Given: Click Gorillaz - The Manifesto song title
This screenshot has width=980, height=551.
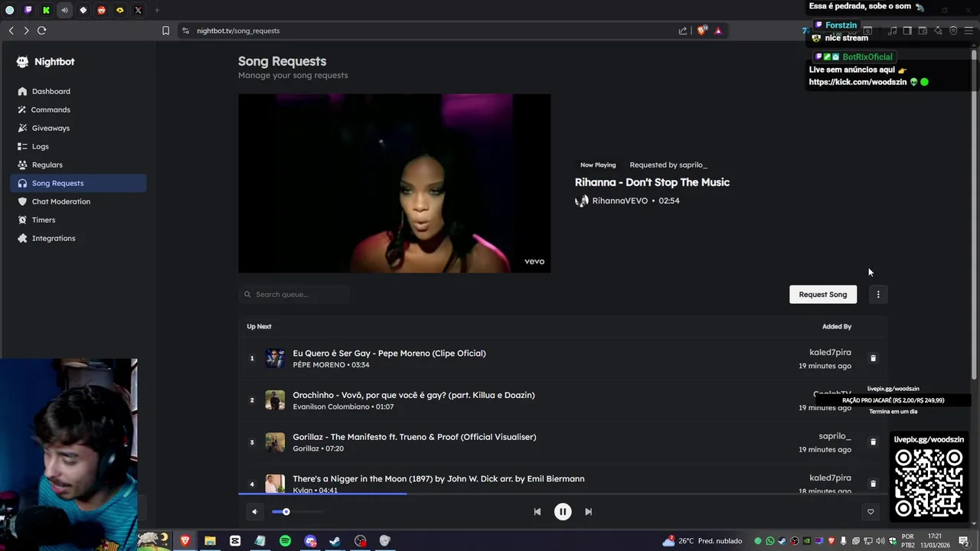Looking at the screenshot, I should 414,437.
